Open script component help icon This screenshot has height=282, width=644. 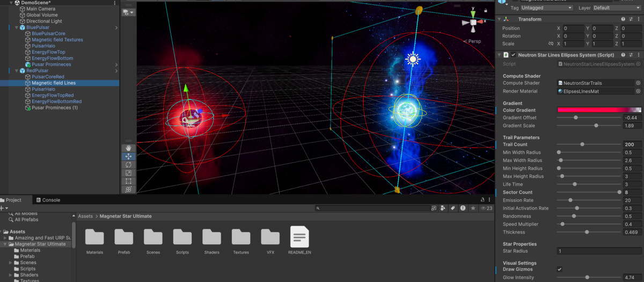click(623, 55)
